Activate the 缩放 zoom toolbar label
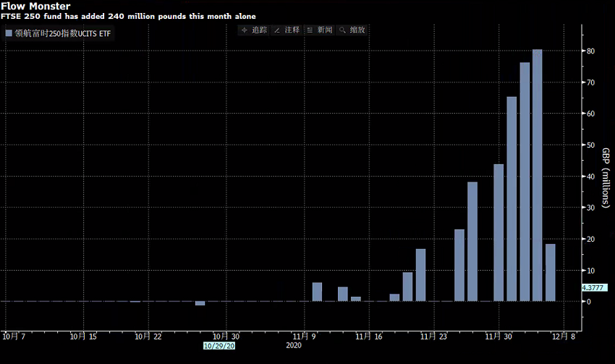The image size is (615, 364). click(357, 30)
